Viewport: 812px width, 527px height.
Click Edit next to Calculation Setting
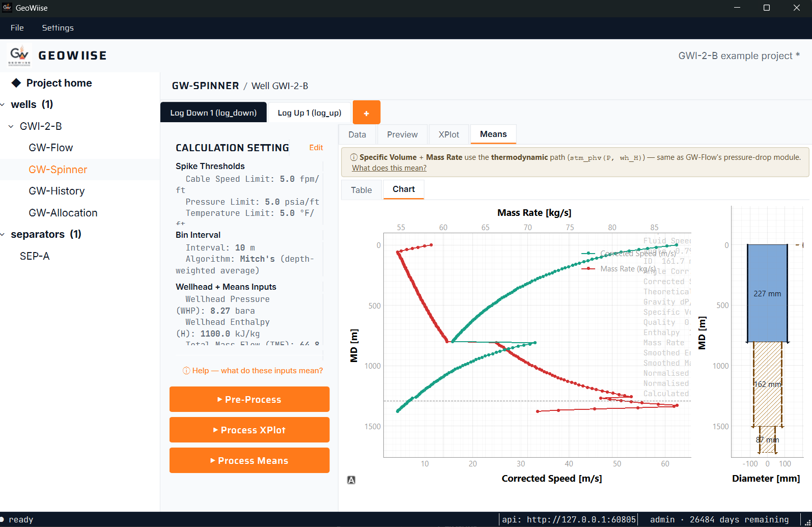pos(316,148)
